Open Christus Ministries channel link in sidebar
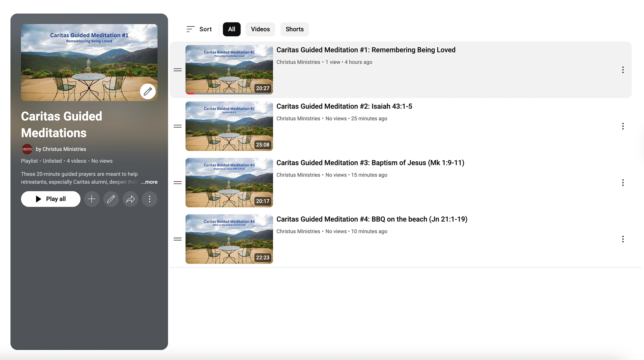Image resolution: width=644 pixels, height=360 pixels. pos(61,149)
